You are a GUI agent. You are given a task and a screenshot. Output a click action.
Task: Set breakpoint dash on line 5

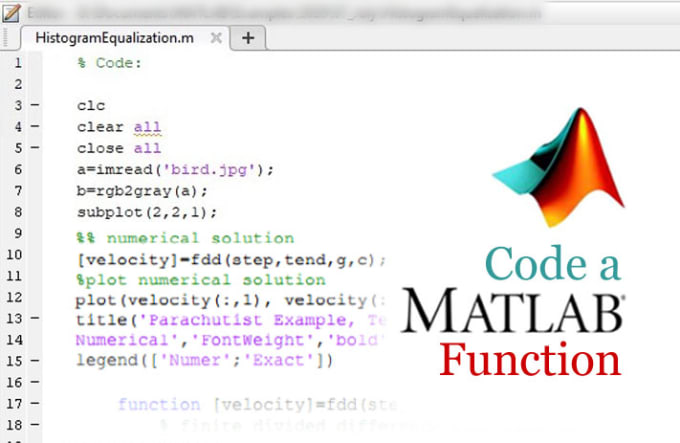(35, 147)
